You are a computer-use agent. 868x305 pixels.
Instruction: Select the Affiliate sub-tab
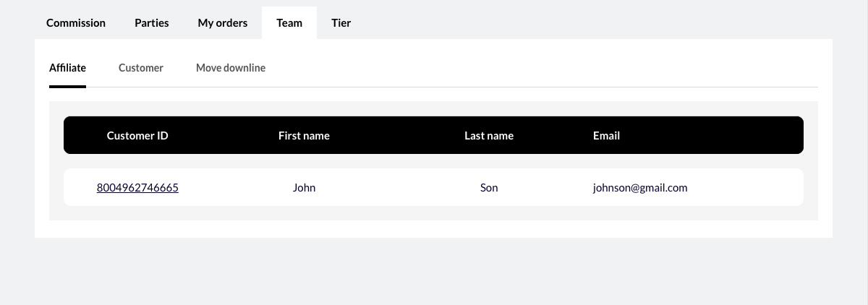point(67,68)
